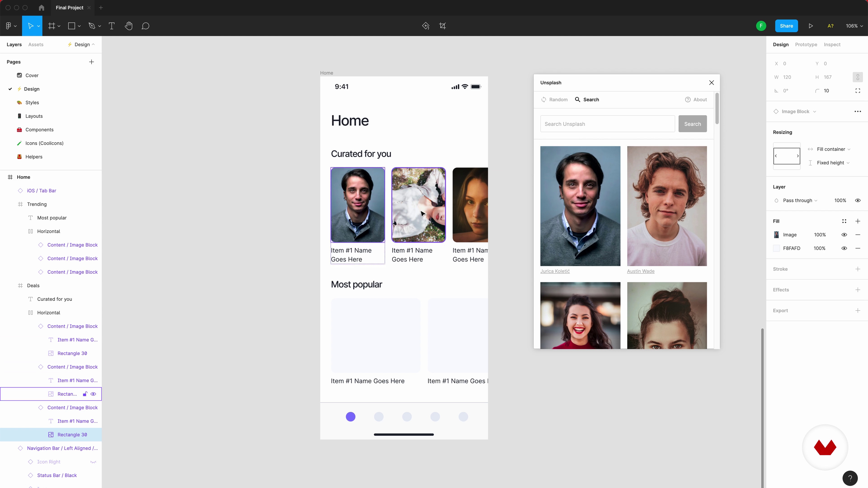The height and width of the screenshot is (488, 868).
Task: Select the Comment tool
Action: 145,26
